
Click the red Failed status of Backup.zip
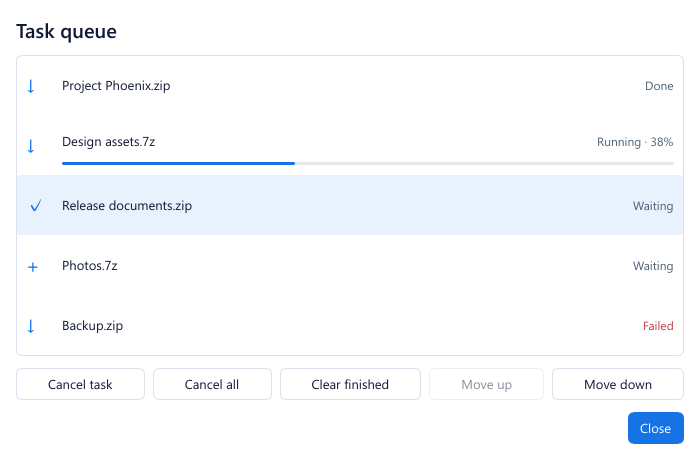[x=658, y=326]
